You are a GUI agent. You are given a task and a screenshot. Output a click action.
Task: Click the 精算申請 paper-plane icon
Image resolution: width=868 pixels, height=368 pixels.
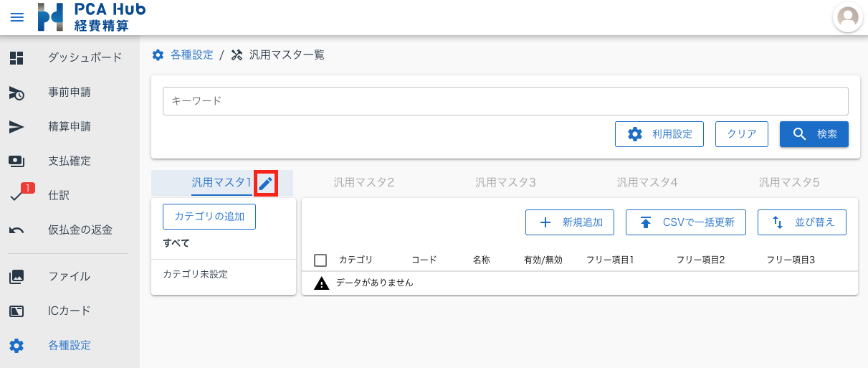(x=16, y=127)
